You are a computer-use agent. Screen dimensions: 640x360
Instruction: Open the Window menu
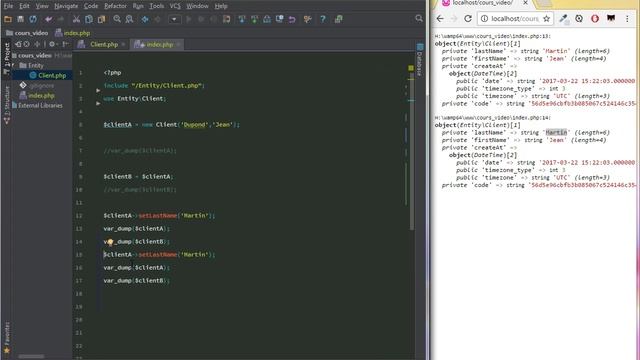[198, 6]
